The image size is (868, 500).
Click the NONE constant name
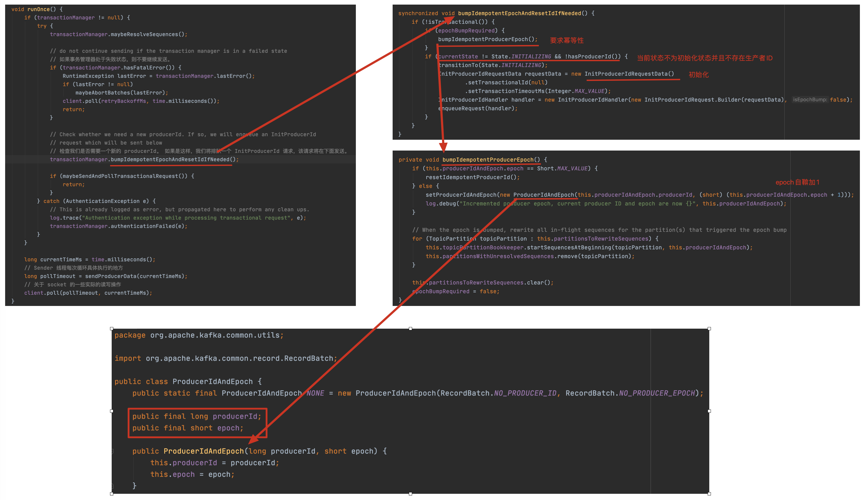tap(315, 393)
